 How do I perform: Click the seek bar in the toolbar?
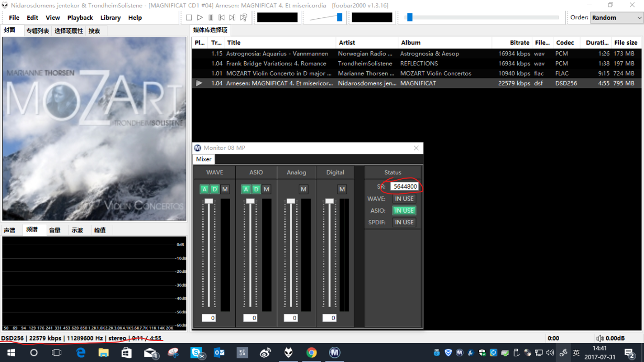point(481,17)
